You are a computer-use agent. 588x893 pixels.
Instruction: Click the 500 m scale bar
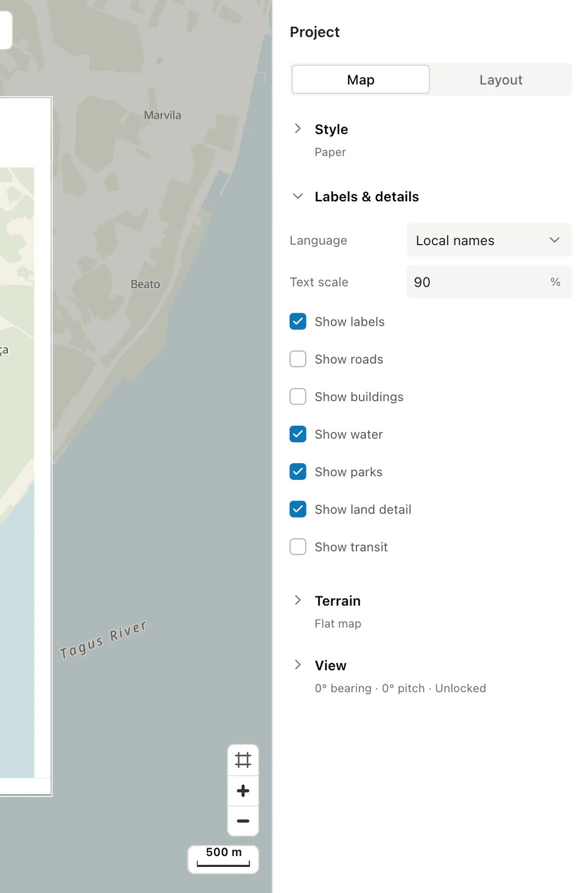coord(223,859)
